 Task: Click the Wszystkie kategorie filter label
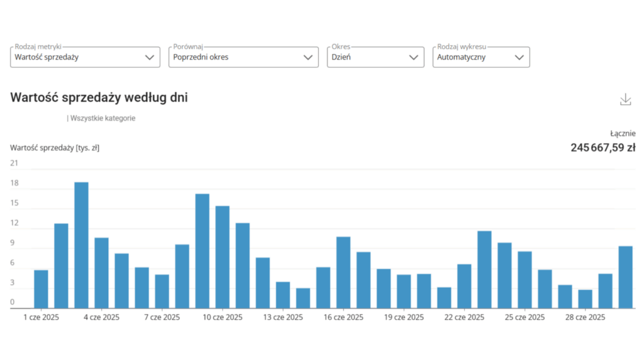102,118
